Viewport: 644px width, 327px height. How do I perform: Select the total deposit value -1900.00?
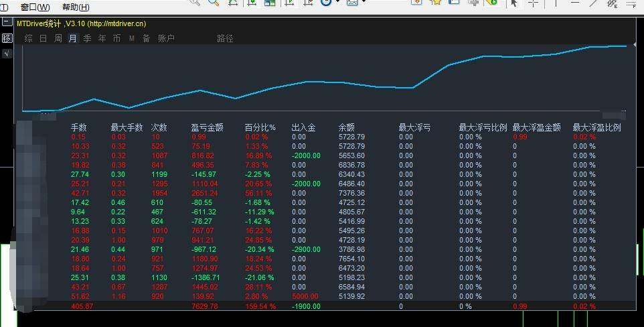point(306,306)
